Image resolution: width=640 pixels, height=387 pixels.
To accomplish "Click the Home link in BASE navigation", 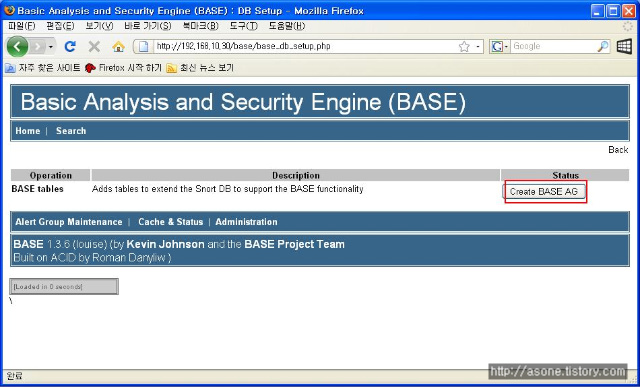I will 28,131.
